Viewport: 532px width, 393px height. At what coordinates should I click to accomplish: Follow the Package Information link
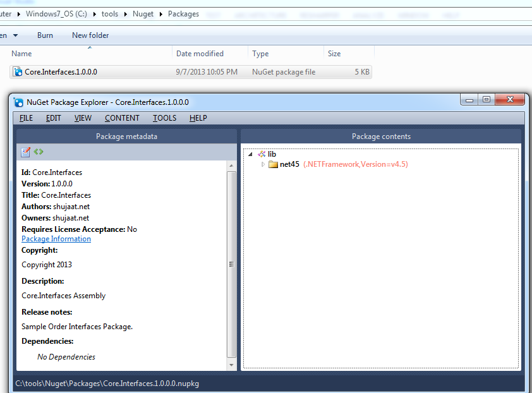pos(56,238)
